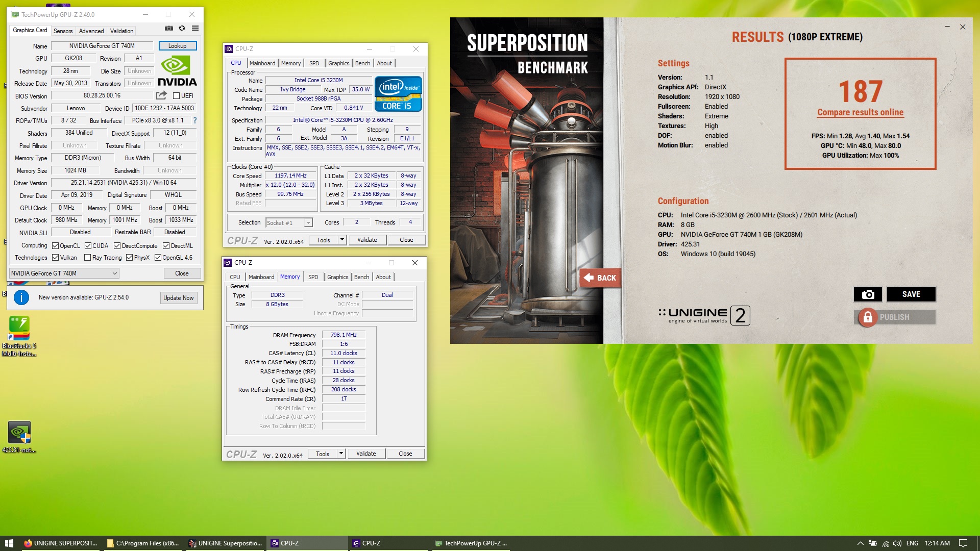Click TechPowerUp GPU-Z taskbar item
Screen dimensions: 980x551
click(471, 543)
